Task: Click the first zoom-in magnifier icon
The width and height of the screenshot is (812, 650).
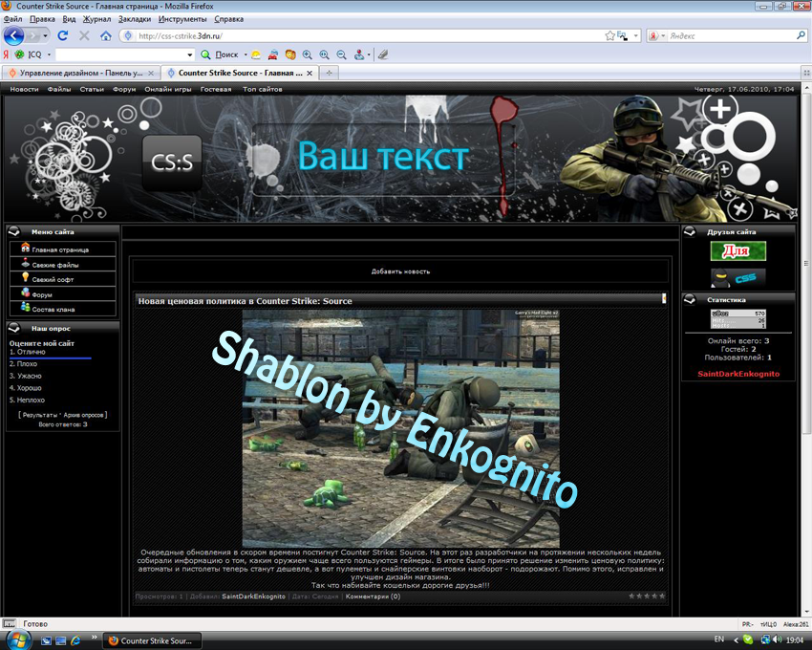Action: 308,54
